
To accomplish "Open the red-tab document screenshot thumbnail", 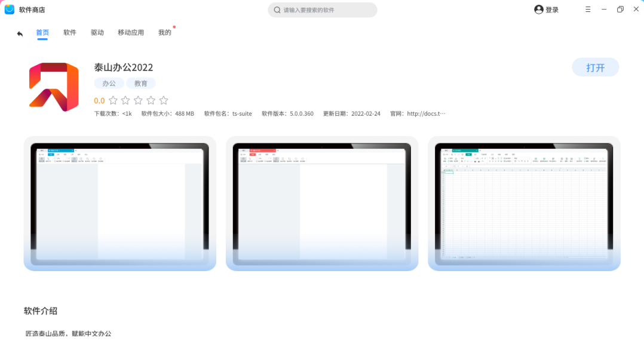I will [x=322, y=204].
